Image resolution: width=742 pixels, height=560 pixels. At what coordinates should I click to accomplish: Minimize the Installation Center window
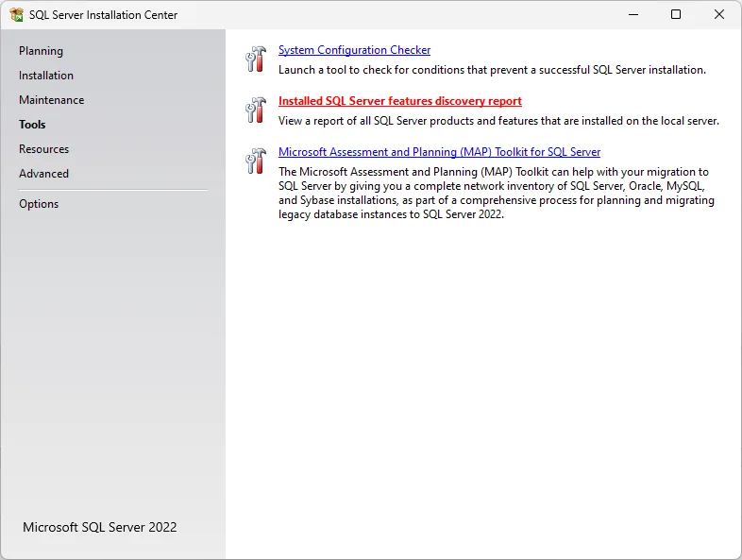633,15
